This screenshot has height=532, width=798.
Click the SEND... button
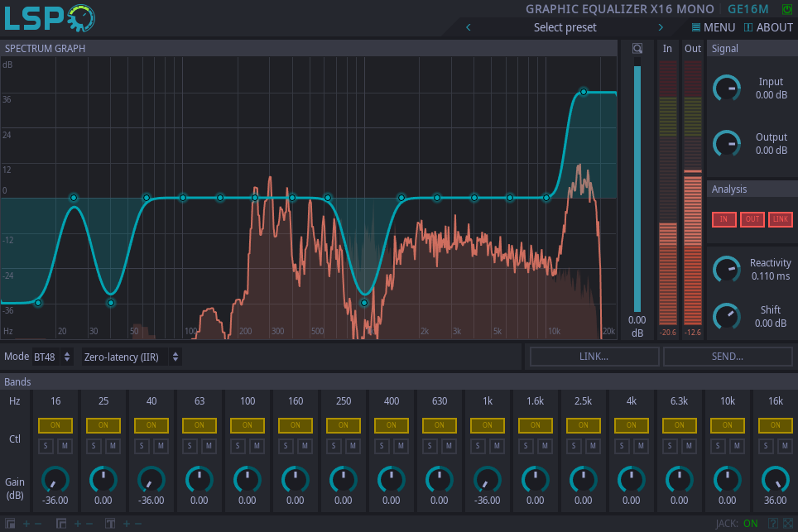[728, 357]
